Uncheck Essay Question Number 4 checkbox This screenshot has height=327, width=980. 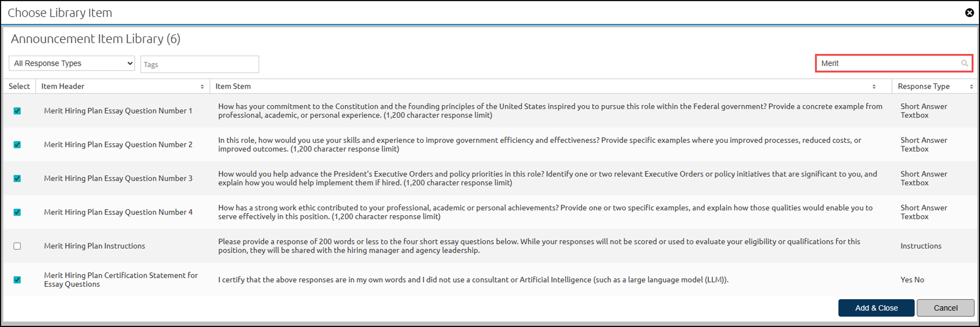click(x=17, y=212)
